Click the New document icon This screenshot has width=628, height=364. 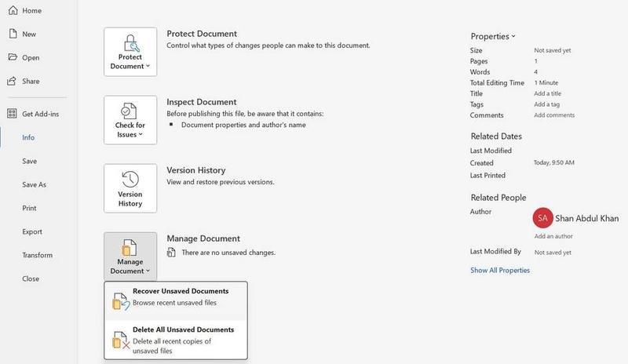[x=12, y=34]
